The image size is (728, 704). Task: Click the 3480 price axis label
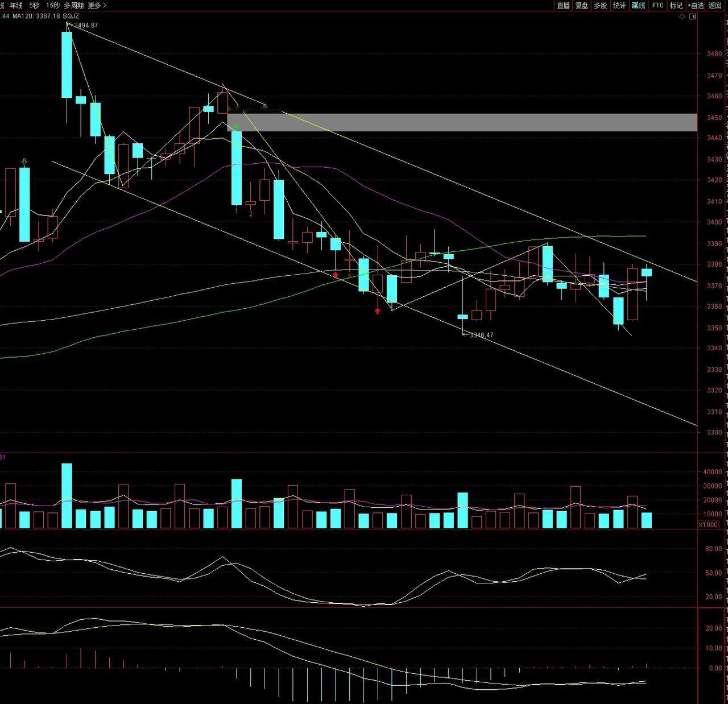tap(714, 54)
